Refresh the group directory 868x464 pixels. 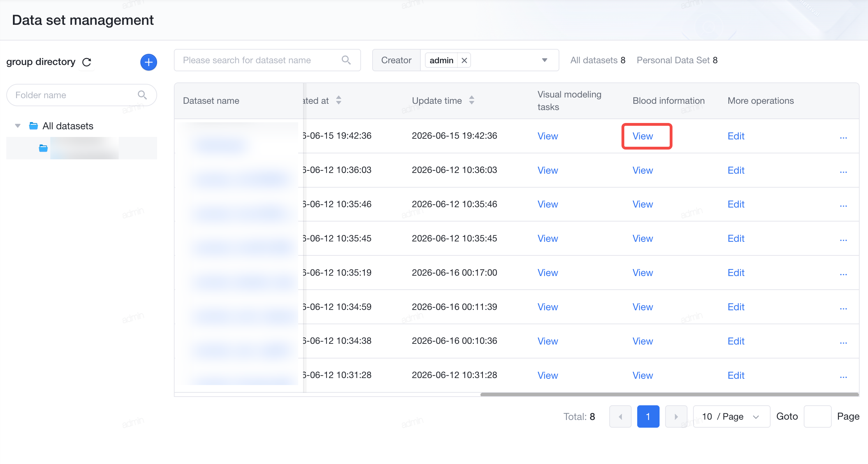(87, 62)
